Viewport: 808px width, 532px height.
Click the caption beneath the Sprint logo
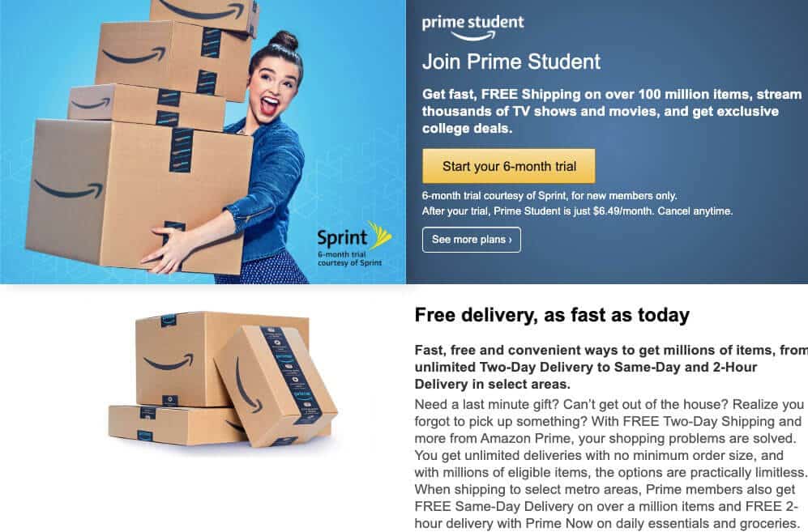(350, 258)
